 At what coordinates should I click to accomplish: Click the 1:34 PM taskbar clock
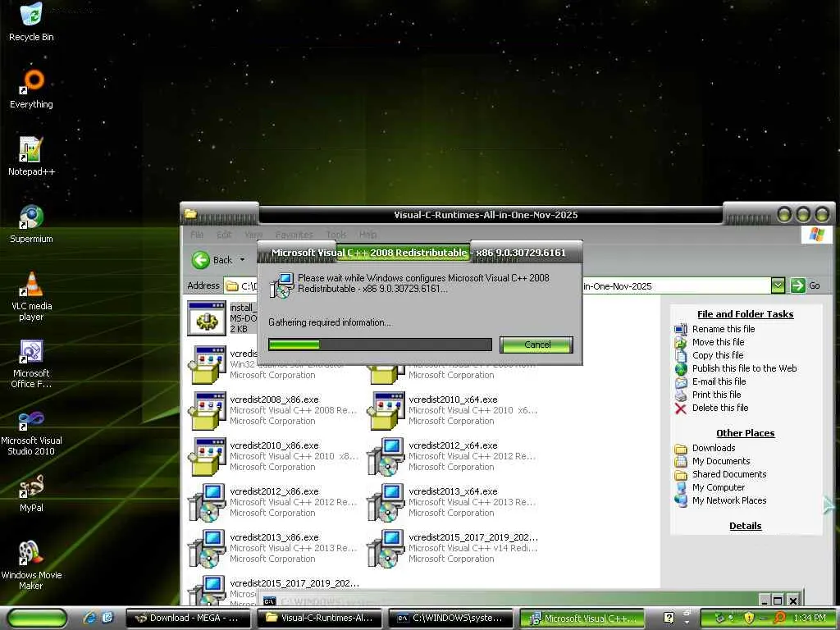pos(810,618)
